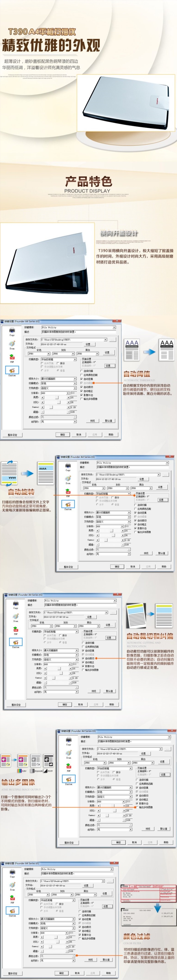The height and width of the screenshot is (980, 177).
Task: Toggle 自动裁切 checkbox in dialog beside 自动裁切和纠偏
Action: point(83,658)
